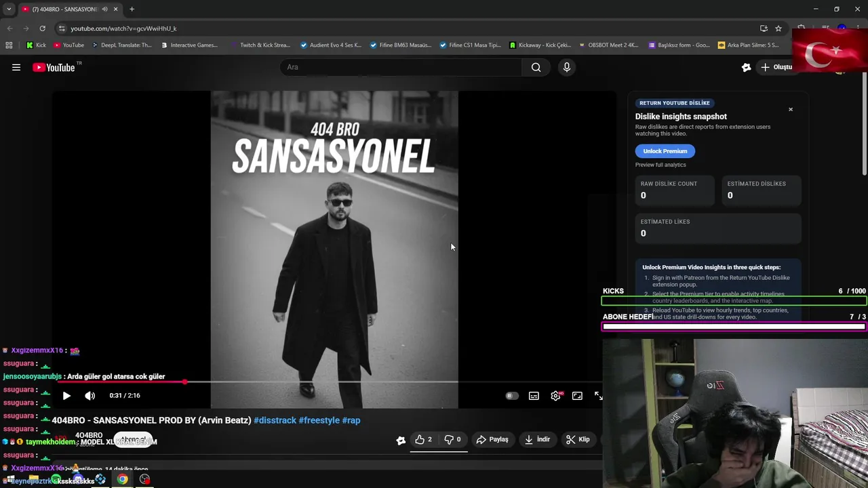Open the #freestyle hashtag link
The height and width of the screenshot is (488, 868).
[319, 420]
